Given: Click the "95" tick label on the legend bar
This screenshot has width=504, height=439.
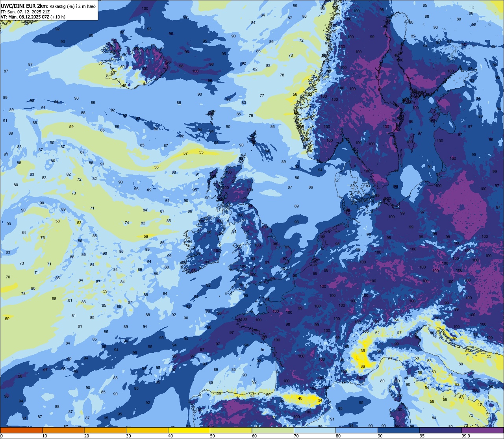Looking at the screenshot, I should [x=422, y=436].
